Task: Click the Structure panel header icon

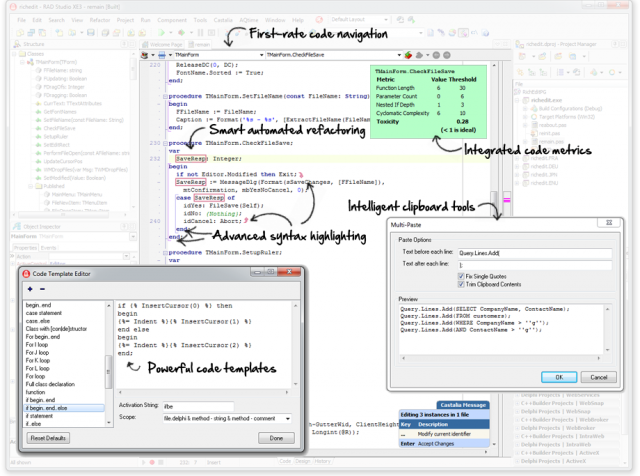Action: coord(17,44)
